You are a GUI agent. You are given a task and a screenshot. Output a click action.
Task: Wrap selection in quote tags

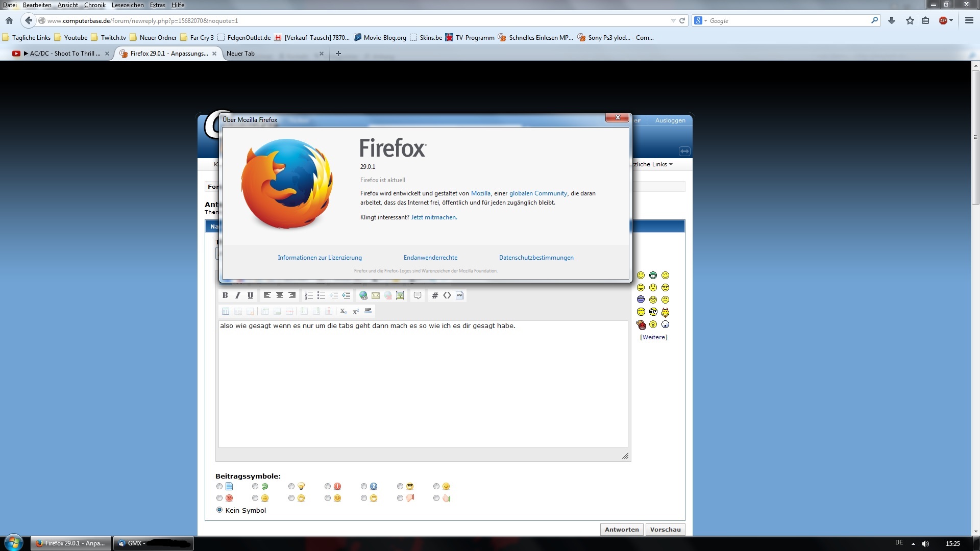418,295
